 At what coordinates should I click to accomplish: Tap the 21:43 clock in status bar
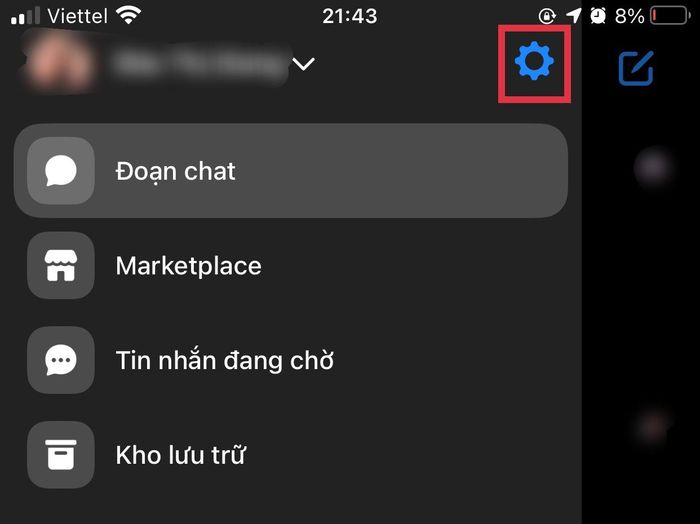point(350,16)
